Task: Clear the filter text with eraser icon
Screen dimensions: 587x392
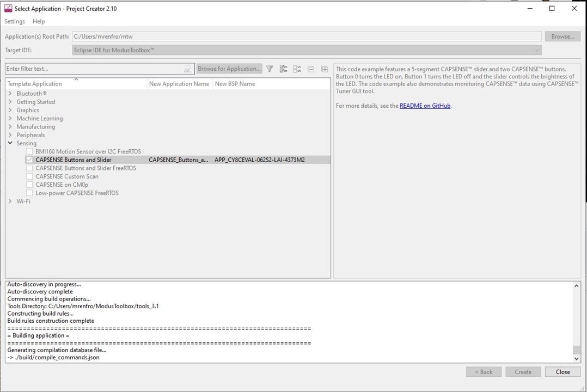Action: coord(188,69)
